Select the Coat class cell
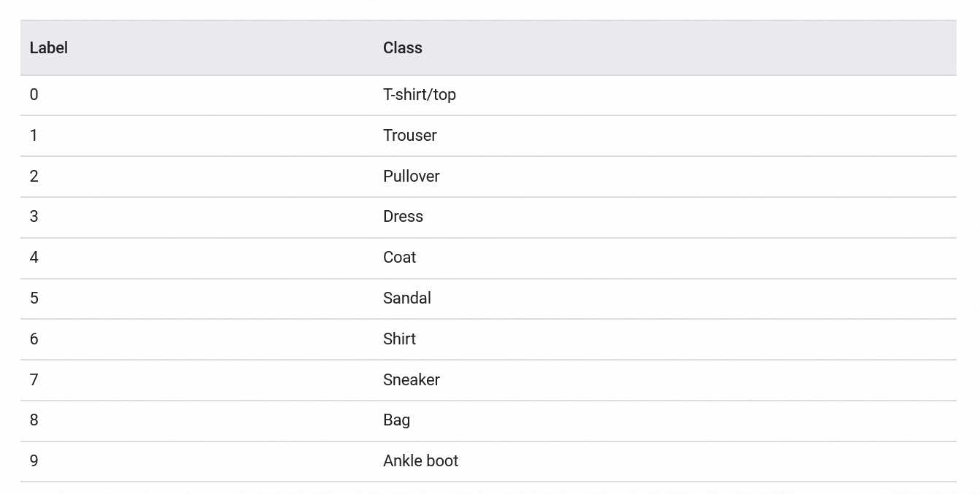 point(400,258)
